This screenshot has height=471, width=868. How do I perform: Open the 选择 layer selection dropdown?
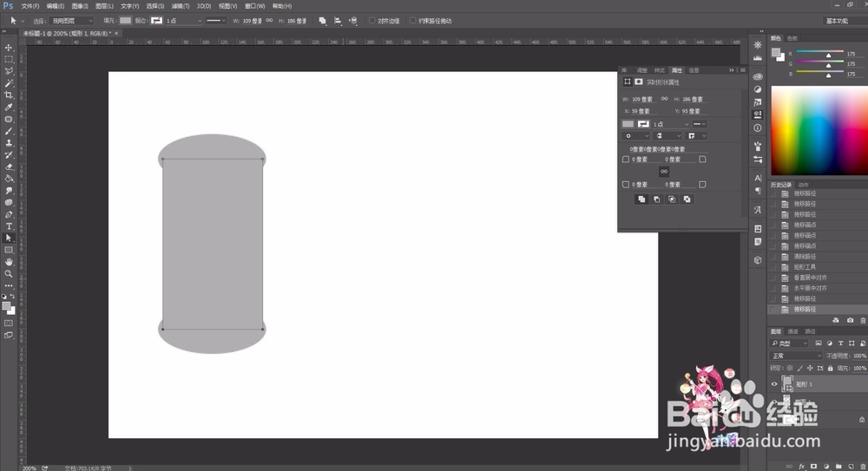(72, 21)
